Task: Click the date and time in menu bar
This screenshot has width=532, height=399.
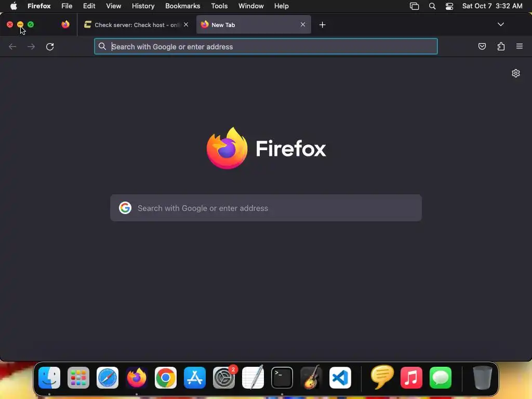Action: coord(493,6)
